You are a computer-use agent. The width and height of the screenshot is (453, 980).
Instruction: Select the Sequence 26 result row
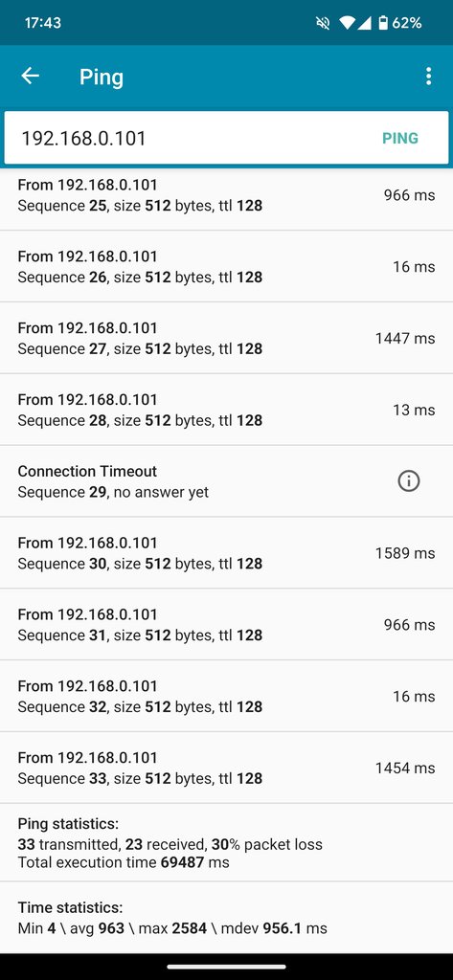tap(226, 266)
